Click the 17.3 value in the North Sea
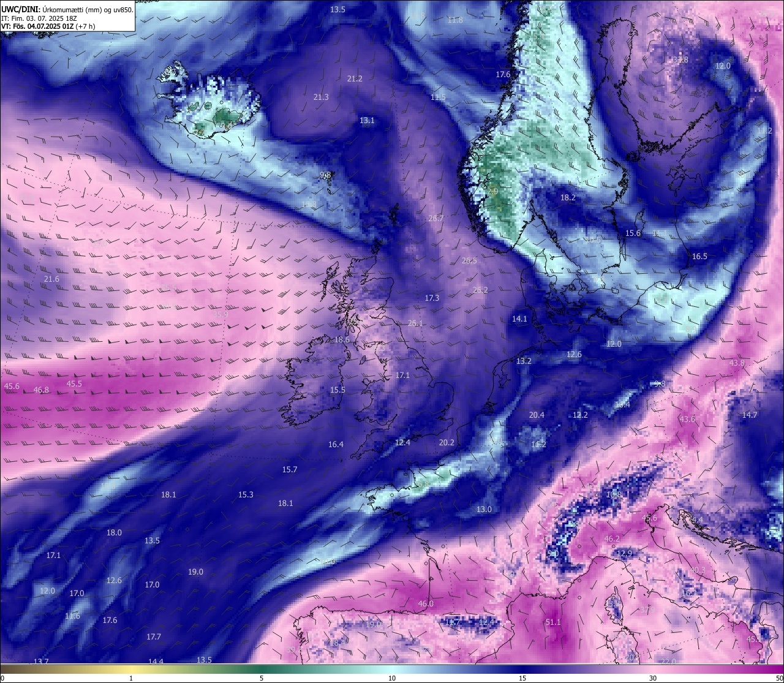The width and height of the screenshot is (784, 683). [x=432, y=298]
